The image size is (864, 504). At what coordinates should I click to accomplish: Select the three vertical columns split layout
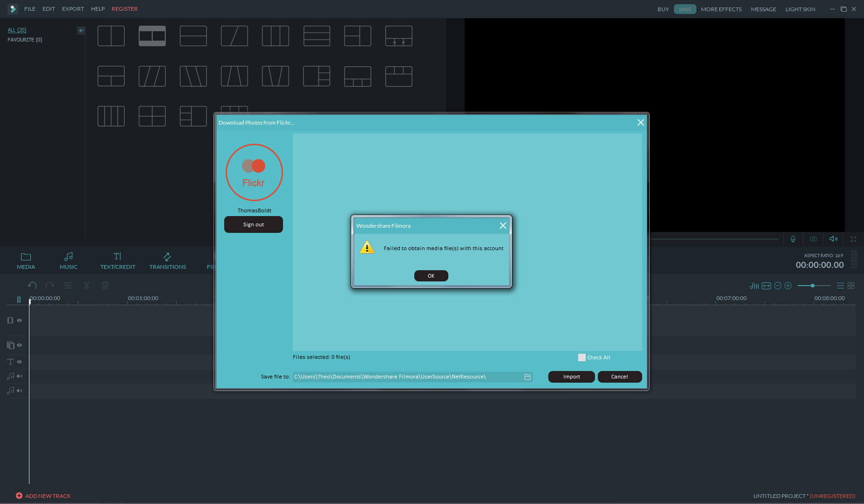(276, 36)
